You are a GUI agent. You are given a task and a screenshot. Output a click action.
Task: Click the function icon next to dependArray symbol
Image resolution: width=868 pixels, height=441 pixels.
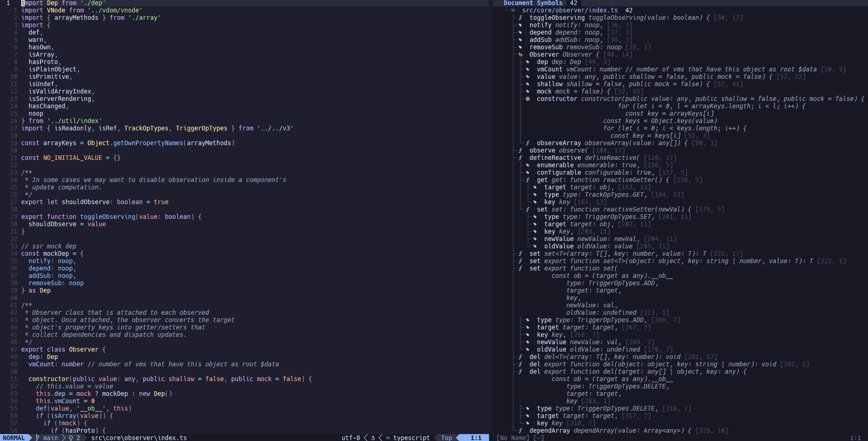click(x=520, y=431)
